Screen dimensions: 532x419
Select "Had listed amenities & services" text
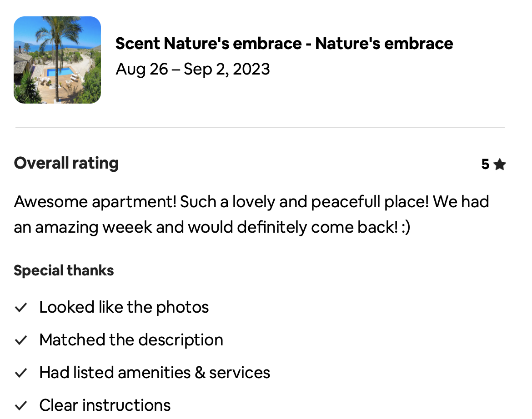tap(155, 373)
